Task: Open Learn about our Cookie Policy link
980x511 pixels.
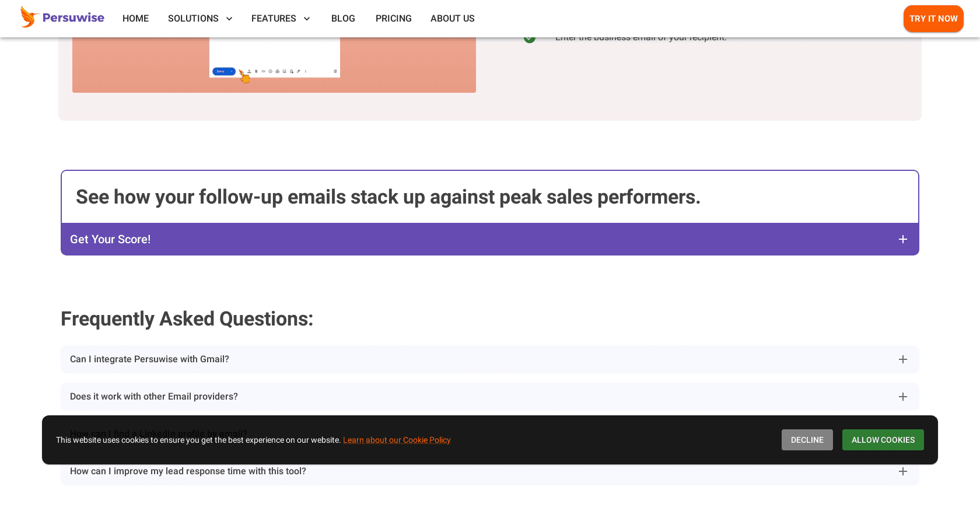Action: (397, 440)
